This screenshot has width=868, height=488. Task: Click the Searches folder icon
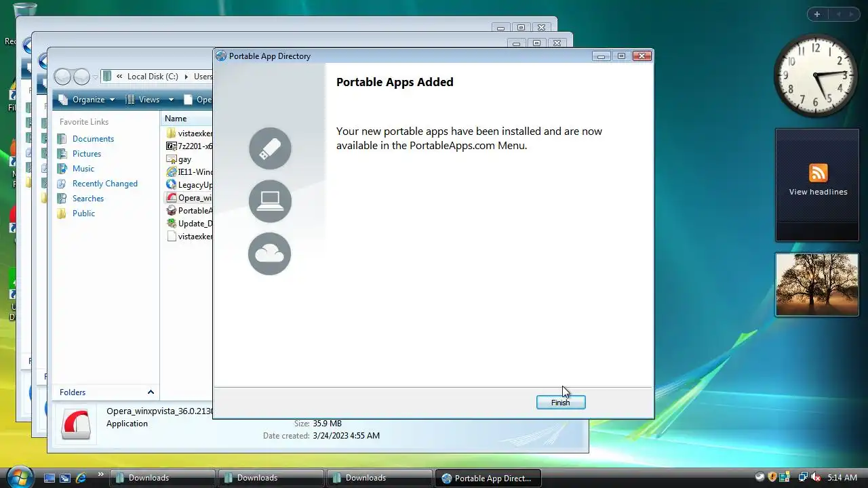(x=62, y=199)
